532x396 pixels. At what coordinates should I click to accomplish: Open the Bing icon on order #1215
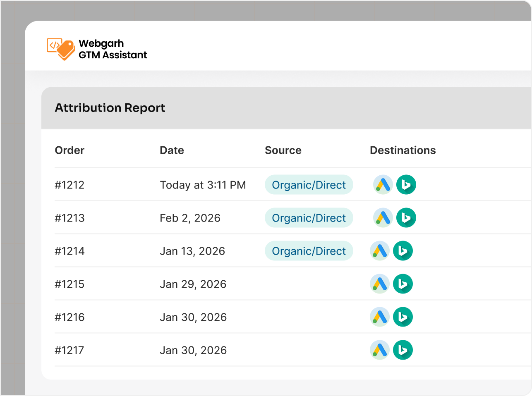(x=403, y=284)
